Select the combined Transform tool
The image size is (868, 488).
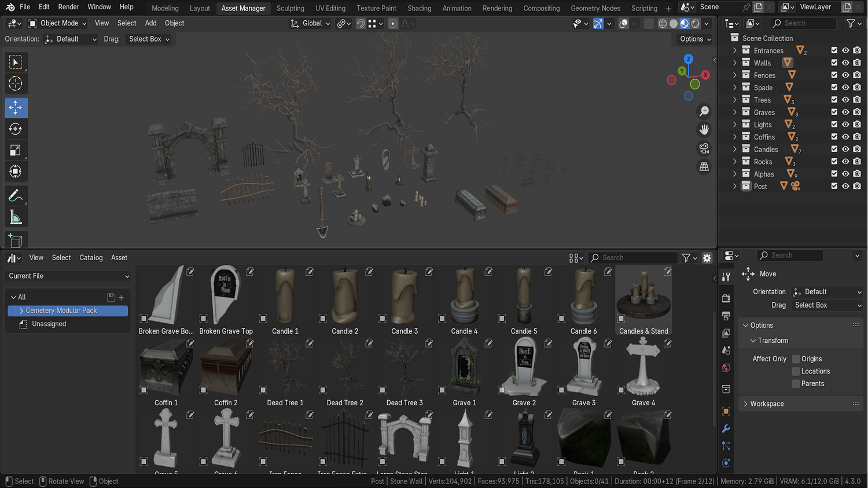click(x=16, y=172)
